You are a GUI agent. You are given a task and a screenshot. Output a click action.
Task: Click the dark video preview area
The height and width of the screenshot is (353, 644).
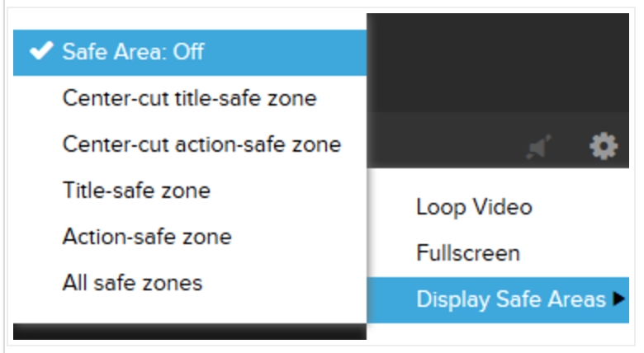point(498,63)
